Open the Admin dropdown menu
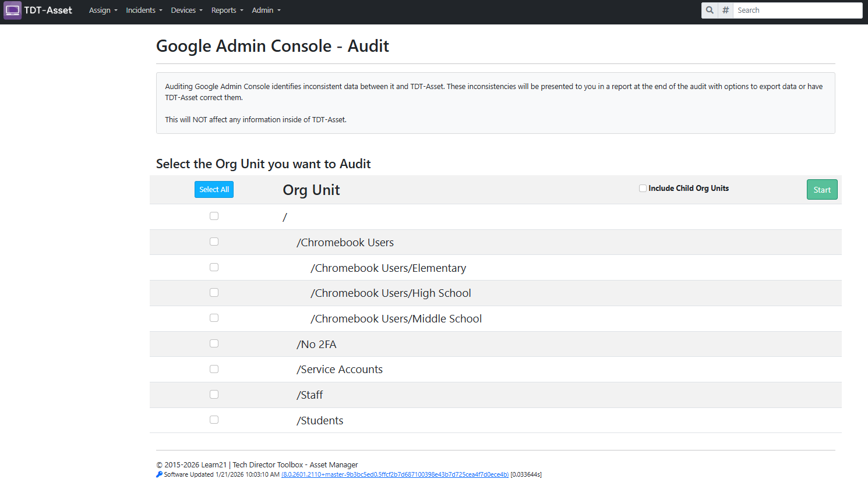Image resolution: width=868 pixels, height=486 pixels. [266, 10]
